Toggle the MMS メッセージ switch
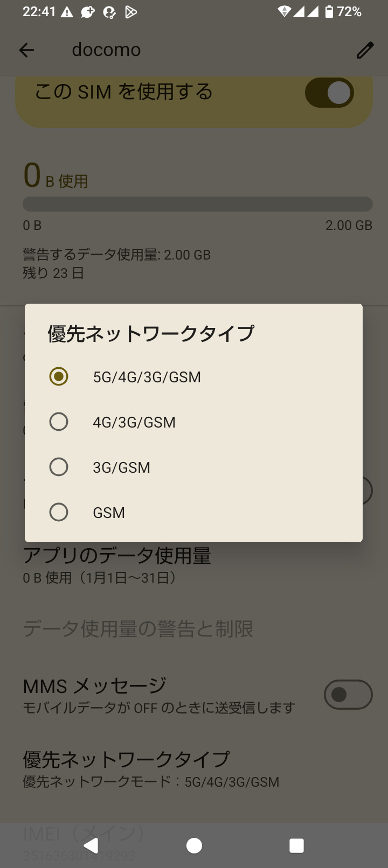The width and height of the screenshot is (388, 868). pyautogui.click(x=348, y=695)
